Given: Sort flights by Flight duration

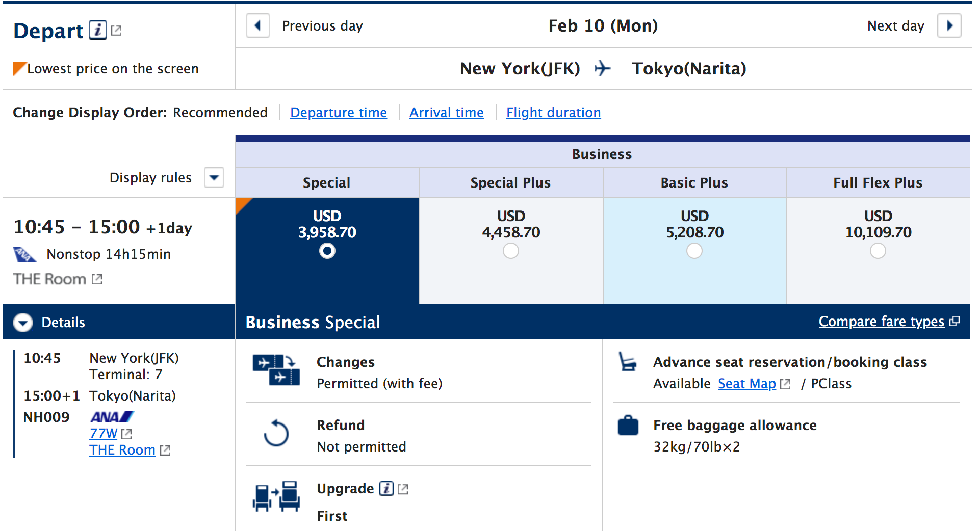Looking at the screenshot, I should pyautogui.click(x=553, y=112).
